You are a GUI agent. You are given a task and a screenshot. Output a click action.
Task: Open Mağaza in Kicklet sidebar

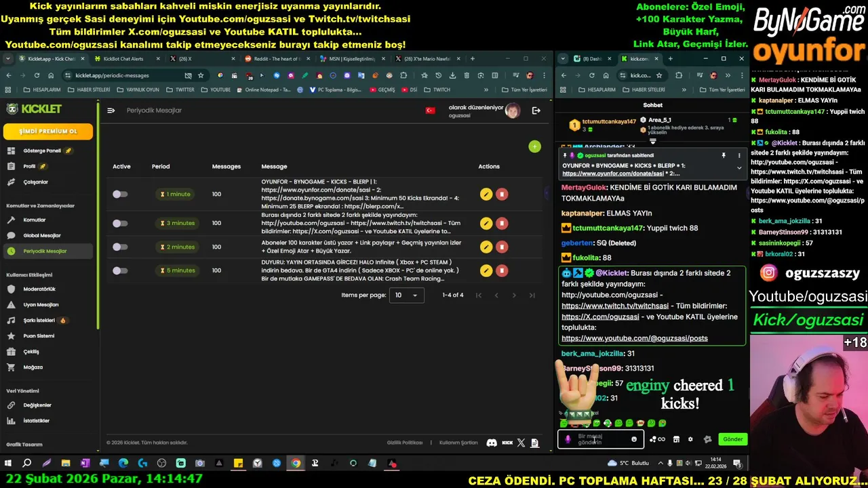[x=33, y=367]
